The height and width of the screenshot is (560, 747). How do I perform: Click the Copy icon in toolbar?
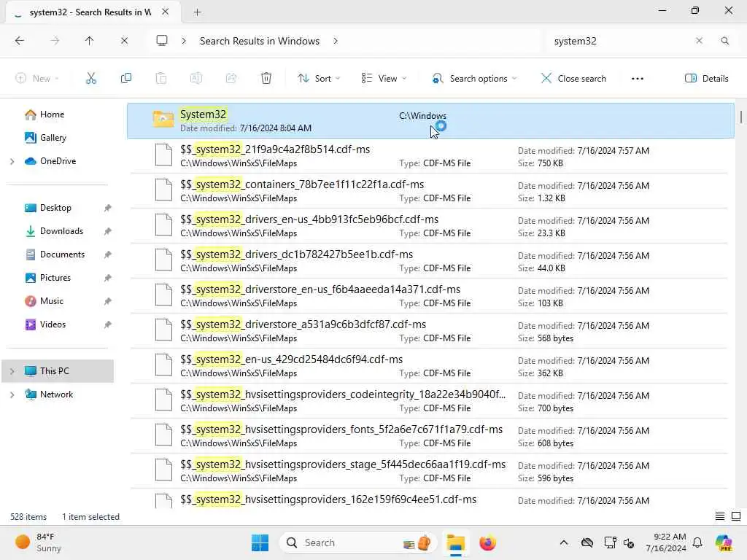coord(125,78)
